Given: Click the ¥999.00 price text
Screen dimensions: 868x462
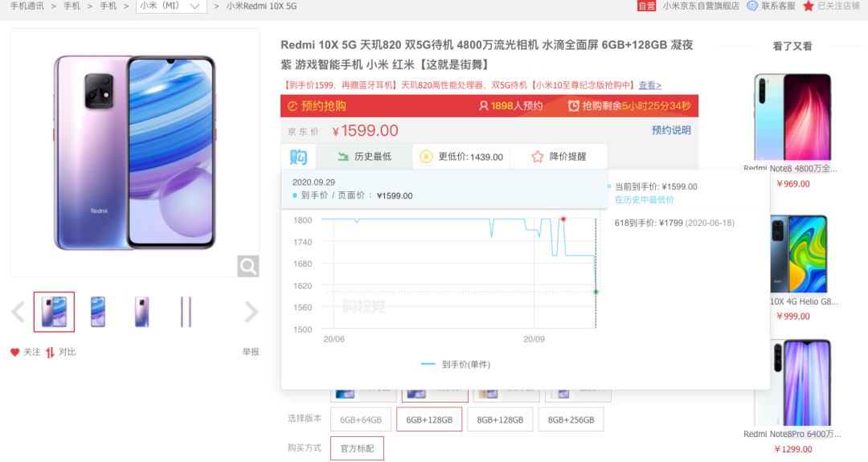Looking at the screenshot, I should (793, 317).
